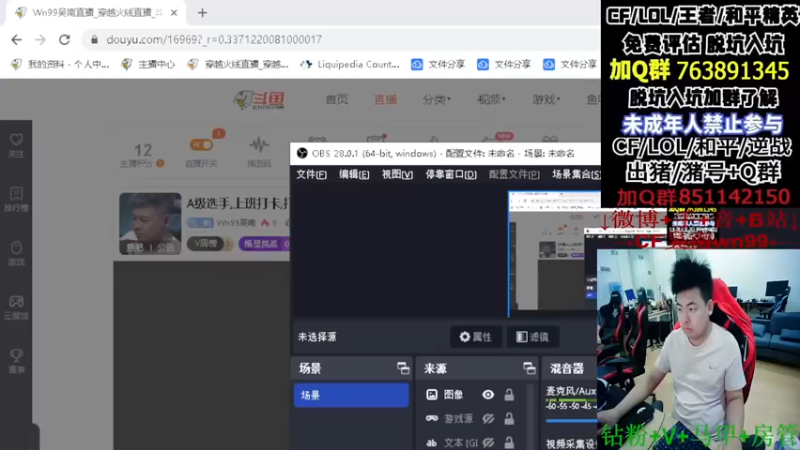Open the 穿越火线直播 bookmark
800x450 pixels.
tap(238, 64)
